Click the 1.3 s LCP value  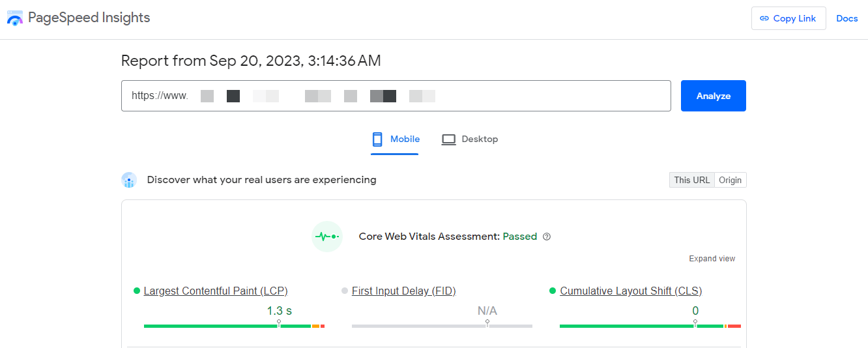tap(279, 311)
